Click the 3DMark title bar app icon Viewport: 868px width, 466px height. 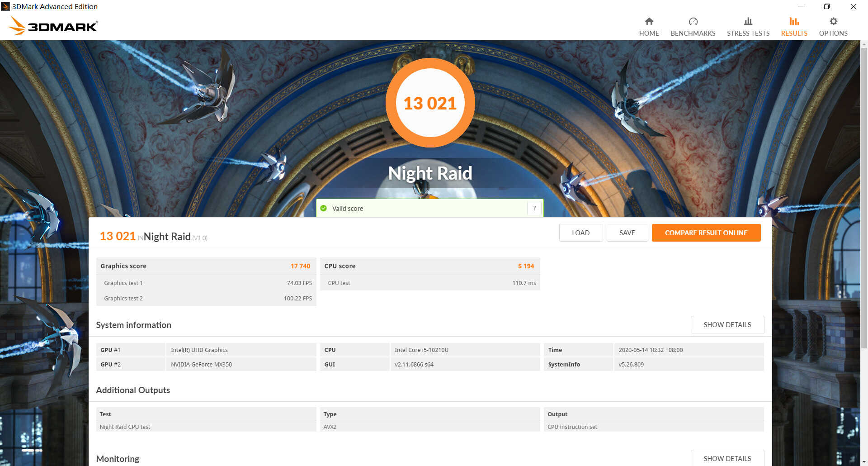click(x=5, y=6)
